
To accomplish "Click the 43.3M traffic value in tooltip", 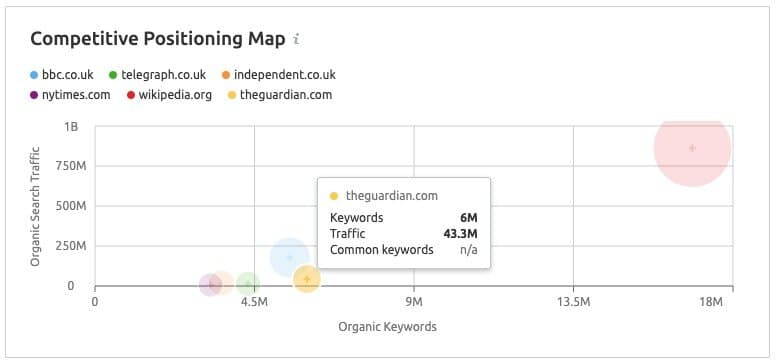I will (460, 234).
